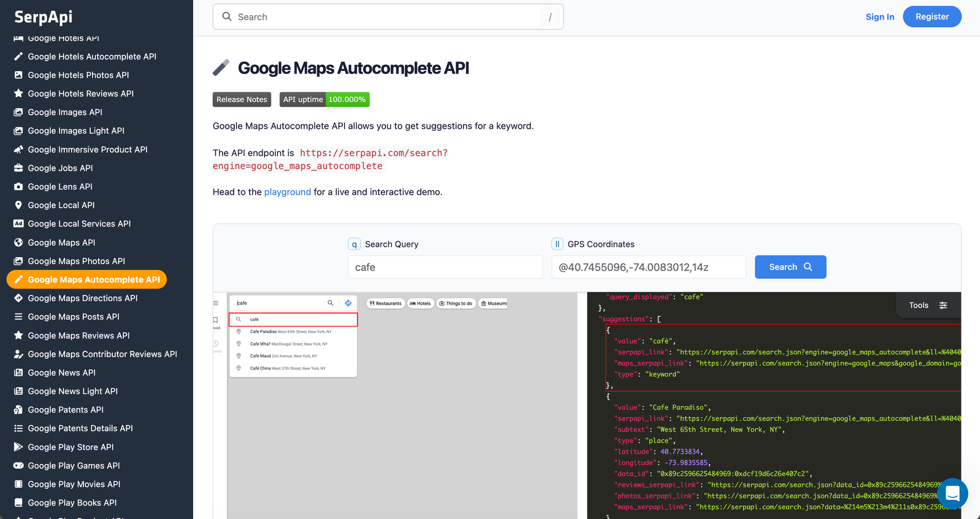Image resolution: width=980 pixels, height=519 pixels.
Task: Click the gamepad icon for Google Play Games API
Action: (x=19, y=466)
